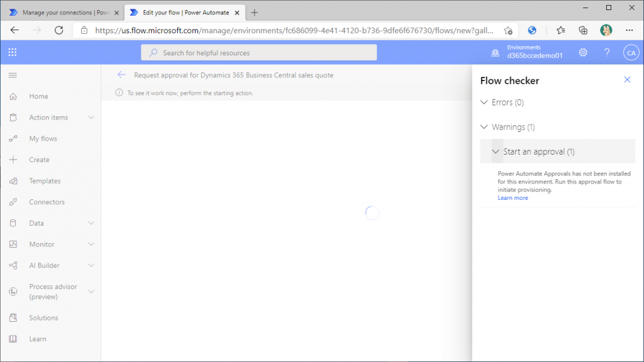Open the Settings gear in header
This screenshot has width=644, height=362.
(x=583, y=53)
